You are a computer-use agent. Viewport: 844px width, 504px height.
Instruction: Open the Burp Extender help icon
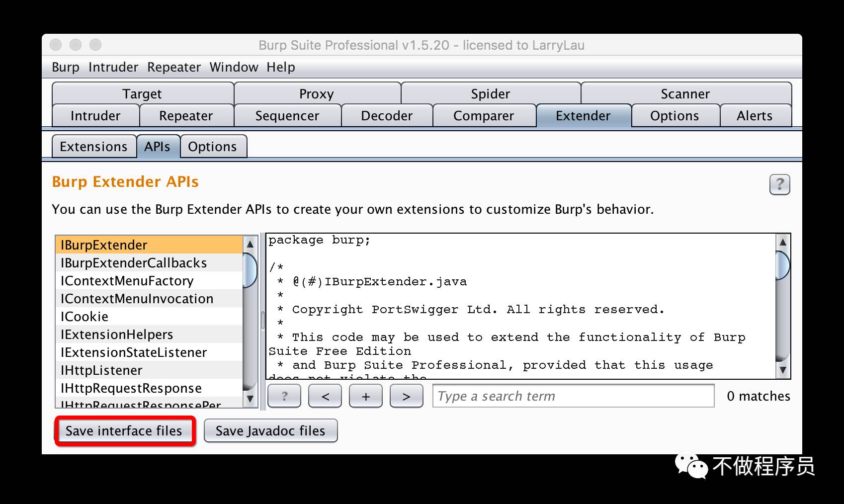779,184
